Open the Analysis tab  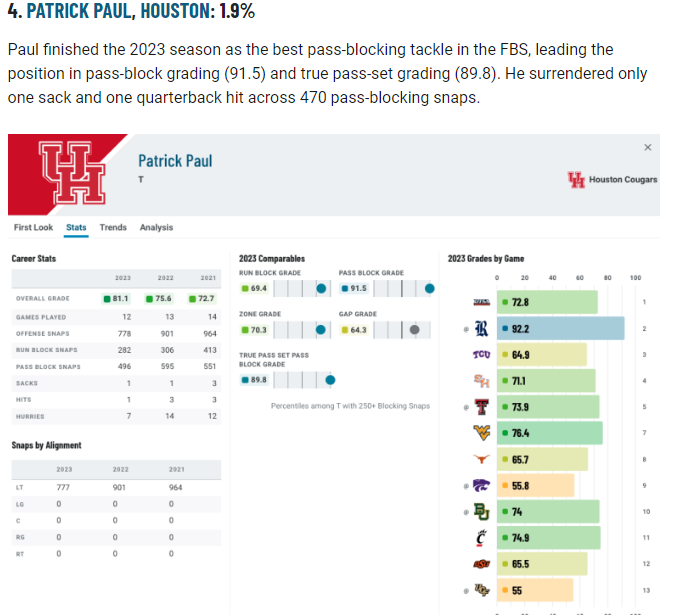pos(156,228)
